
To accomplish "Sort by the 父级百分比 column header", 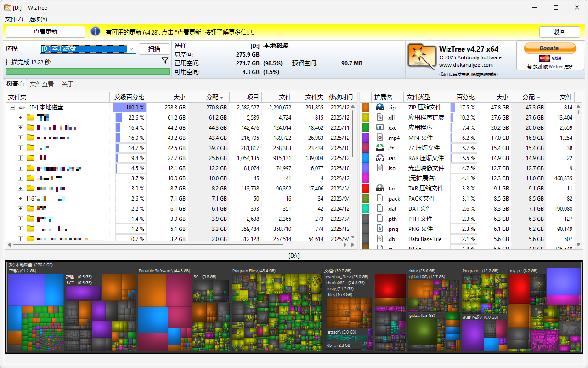I will [129, 97].
